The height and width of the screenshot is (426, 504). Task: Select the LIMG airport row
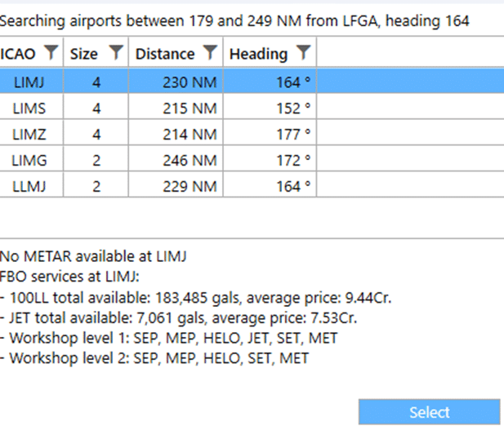[x=252, y=160]
